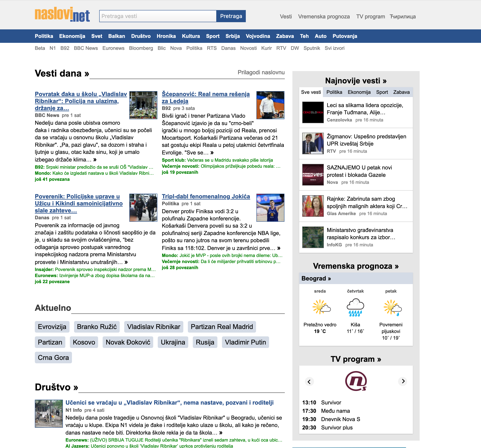Open Nova najnovije vesti thumbnail

[313, 175]
